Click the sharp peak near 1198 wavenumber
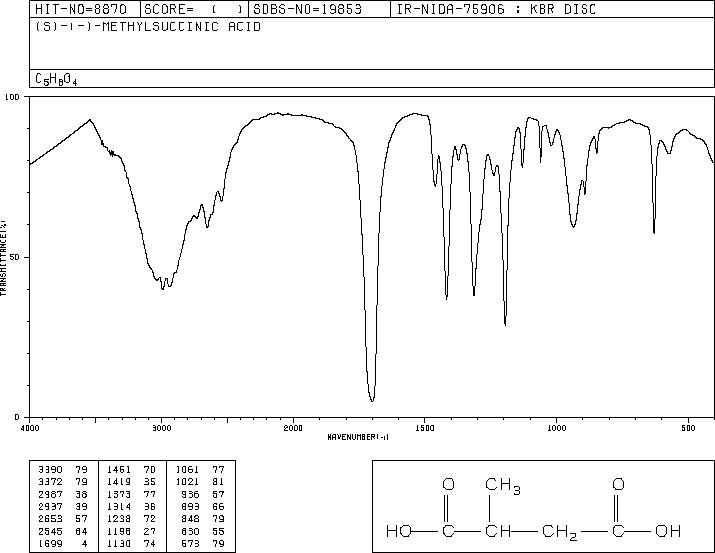Screen dimensions: 715x553 505,324
